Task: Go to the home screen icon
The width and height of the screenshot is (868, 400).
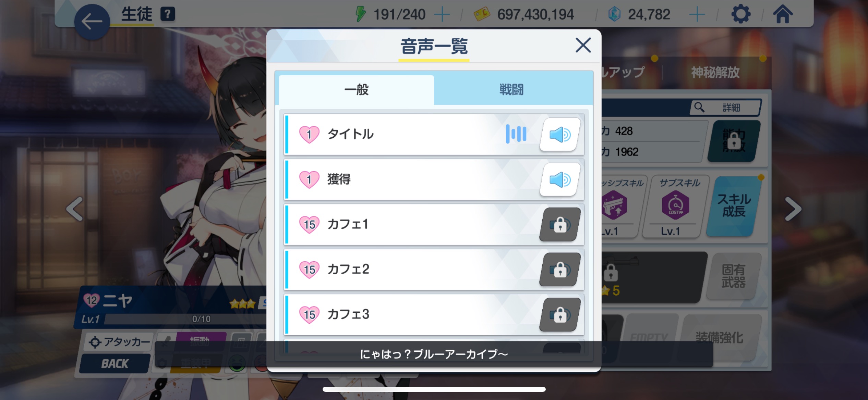Action: click(783, 14)
